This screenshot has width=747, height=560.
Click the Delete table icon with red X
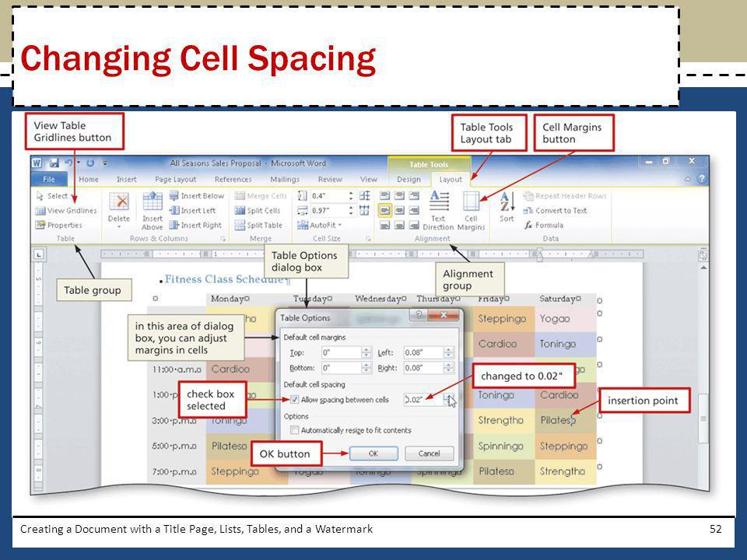[119, 202]
